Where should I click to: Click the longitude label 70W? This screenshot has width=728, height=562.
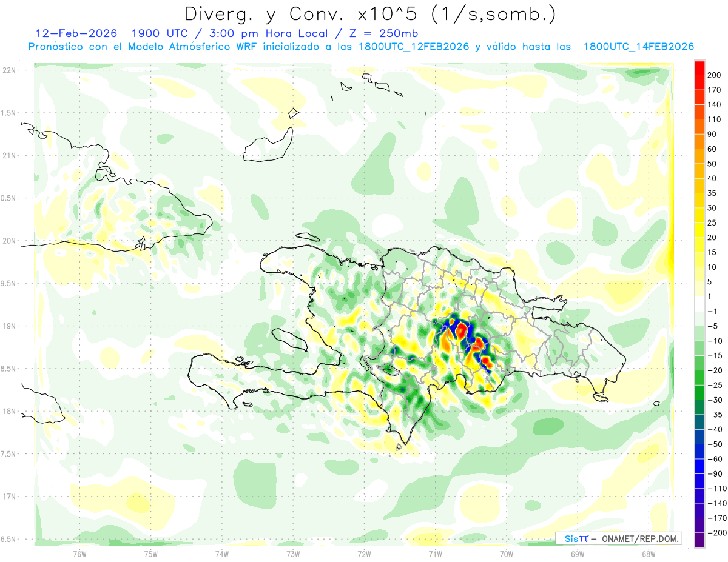[x=507, y=554]
